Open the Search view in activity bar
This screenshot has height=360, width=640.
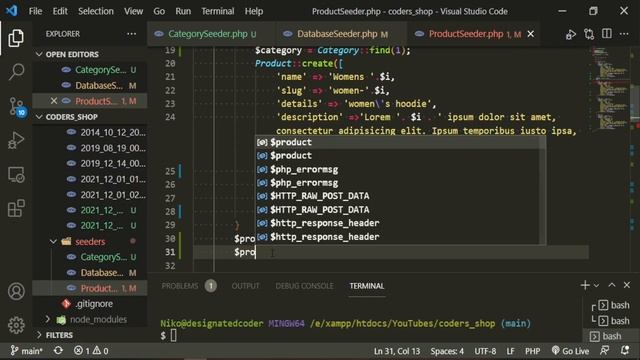pos(16,72)
